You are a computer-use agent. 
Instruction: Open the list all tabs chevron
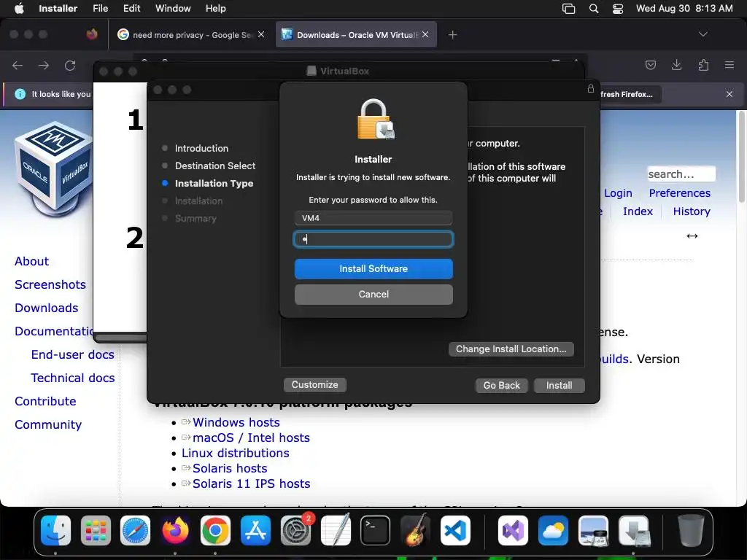point(703,34)
